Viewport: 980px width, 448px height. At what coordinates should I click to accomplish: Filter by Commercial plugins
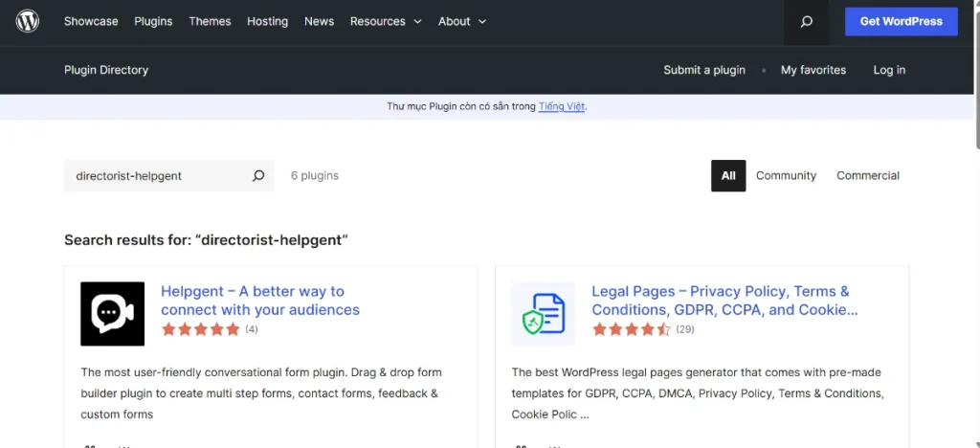867,175
